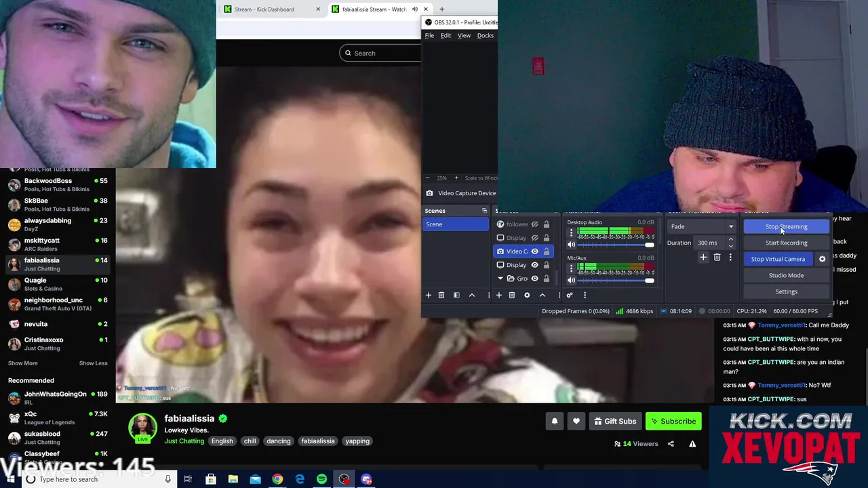This screenshot has height=488, width=868.
Task: Hide the second visible Display source
Action: click(x=534, y=265)
